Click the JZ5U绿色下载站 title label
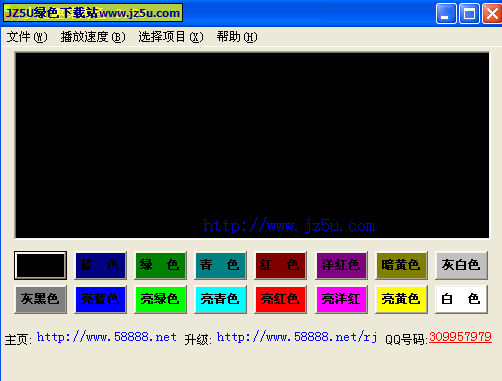502x381 pixels. tap(93, 13)
